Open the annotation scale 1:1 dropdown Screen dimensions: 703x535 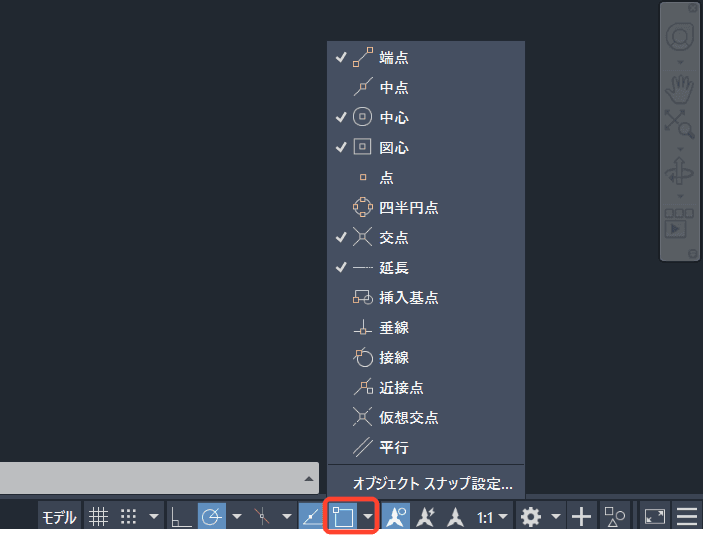click(x=491, y=517)
